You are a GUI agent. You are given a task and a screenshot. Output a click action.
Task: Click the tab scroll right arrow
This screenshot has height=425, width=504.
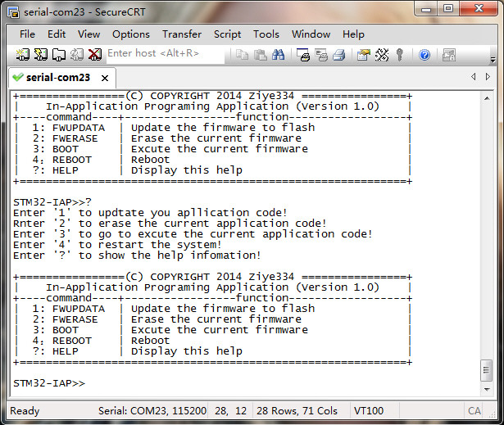pyautogui.click(x=488, y=77)
